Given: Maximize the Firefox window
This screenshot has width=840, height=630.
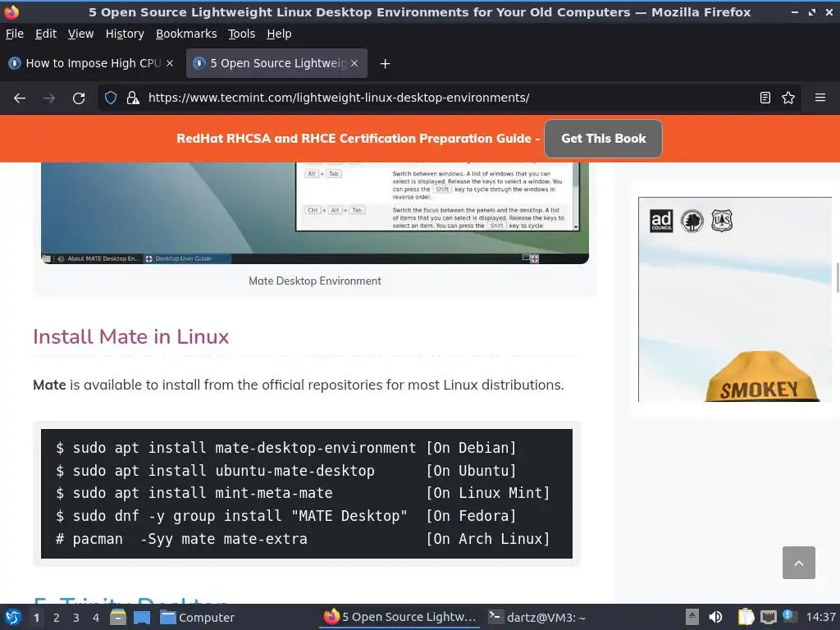Looking at the screenshot, I should (x=812, y=12).
